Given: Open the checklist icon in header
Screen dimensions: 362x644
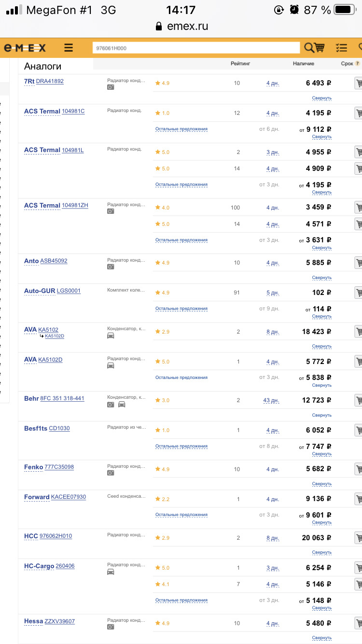Looking at the screenshot, I should tap(341, 48).
